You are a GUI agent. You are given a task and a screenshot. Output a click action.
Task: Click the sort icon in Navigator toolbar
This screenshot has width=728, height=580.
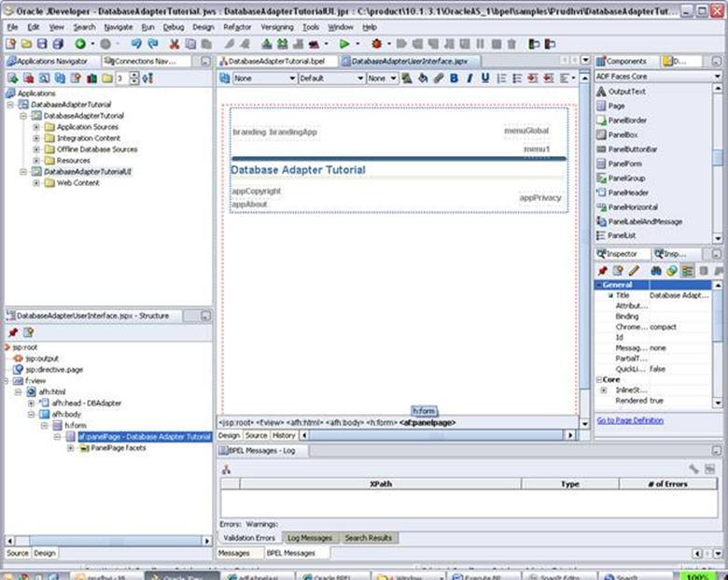tap(147, 78)
